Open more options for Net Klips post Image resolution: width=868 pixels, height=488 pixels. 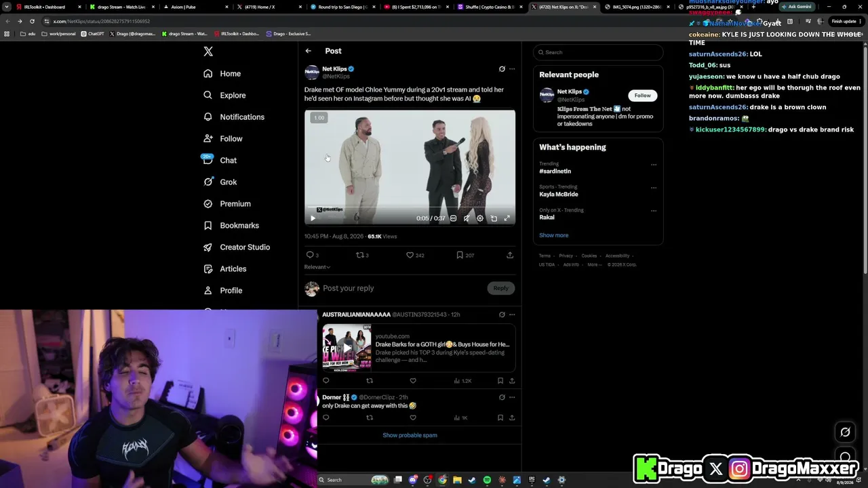(x=512, y=68)
